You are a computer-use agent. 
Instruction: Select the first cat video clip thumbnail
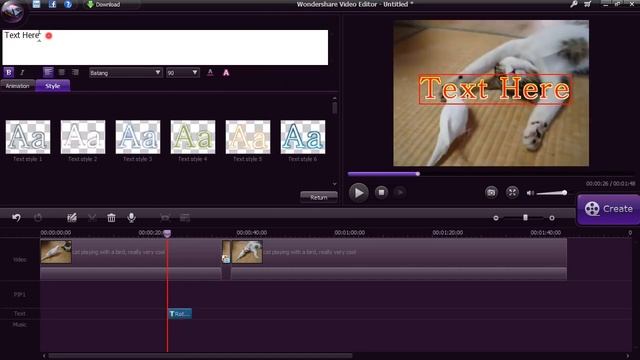[x=56, y=251]
